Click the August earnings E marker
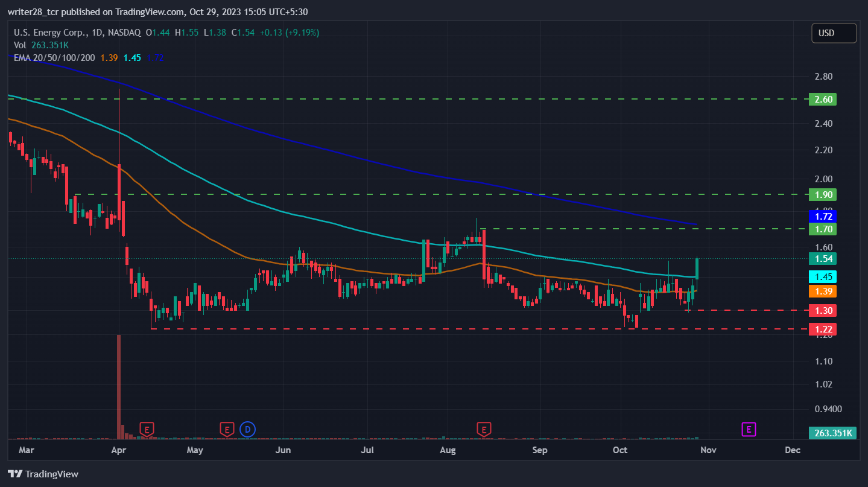 tap(484, 430)
